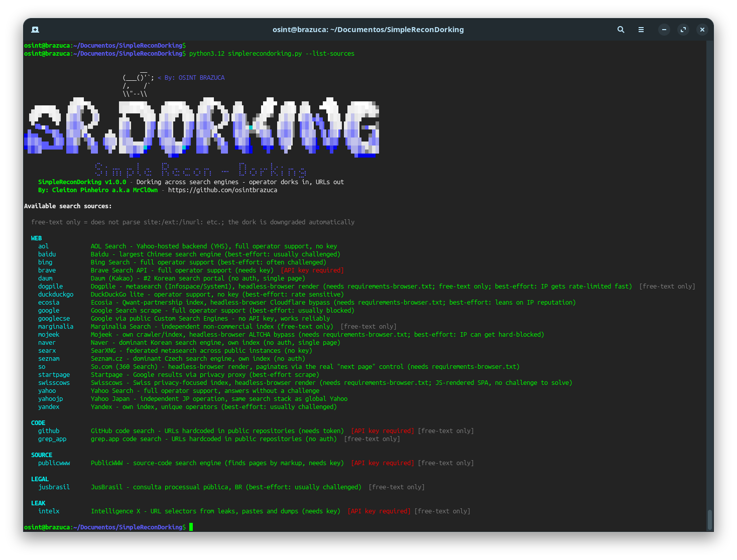Select the 'dogpile' source name
Image resolution: width=737 pixels, height=560 pixels.
tap(51, 287)
